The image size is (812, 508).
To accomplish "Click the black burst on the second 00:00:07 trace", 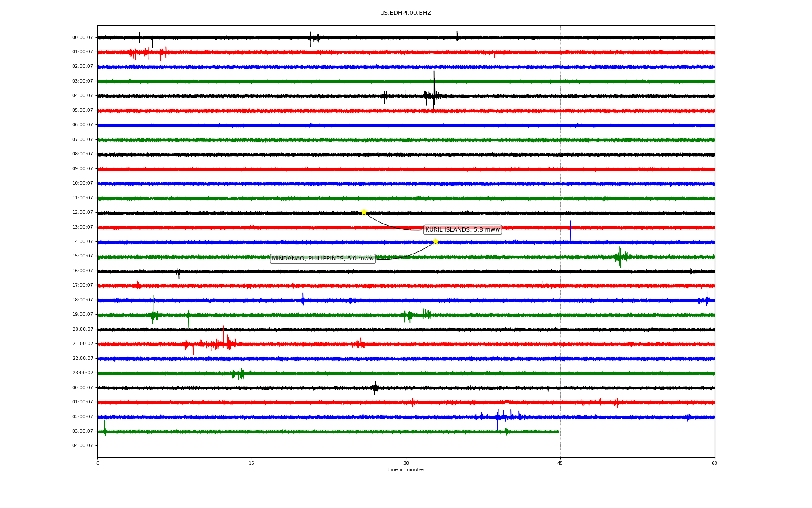I will 375,388.
